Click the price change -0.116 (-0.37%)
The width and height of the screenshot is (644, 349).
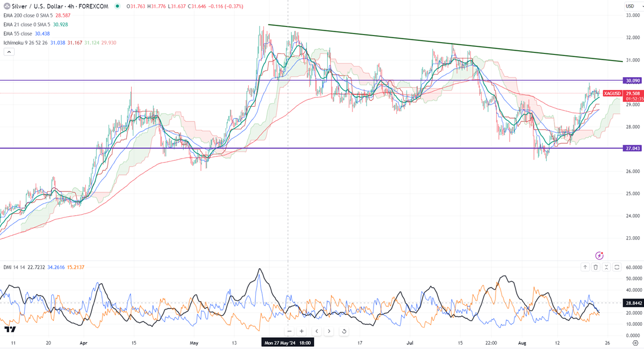226,6
